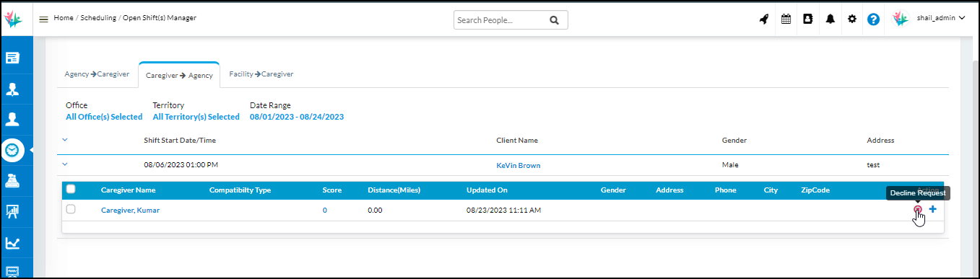Click the 08/23/2023 11:11 AM updated value
The width and height of the screenshot is (980, 279).
click(x=503, y=211)
